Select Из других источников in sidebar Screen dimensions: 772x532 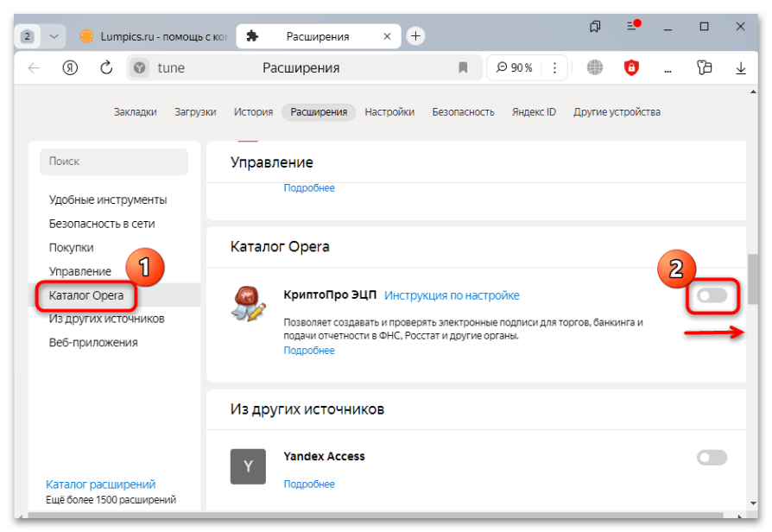click(x=106, y=319)
